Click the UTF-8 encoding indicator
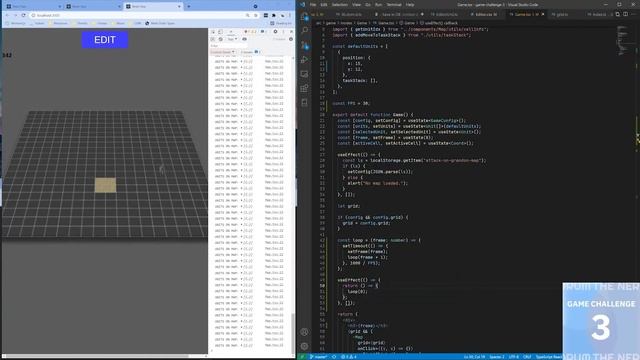 click(x=513, y=357)
